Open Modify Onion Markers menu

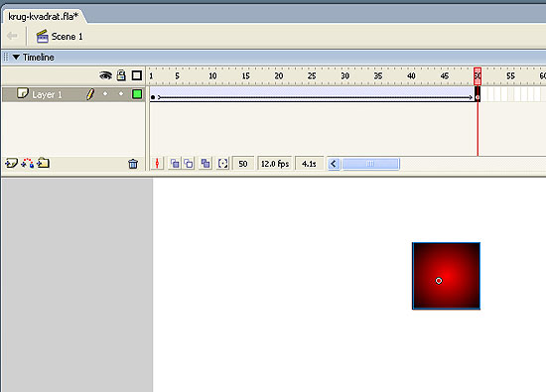(222, 164)
